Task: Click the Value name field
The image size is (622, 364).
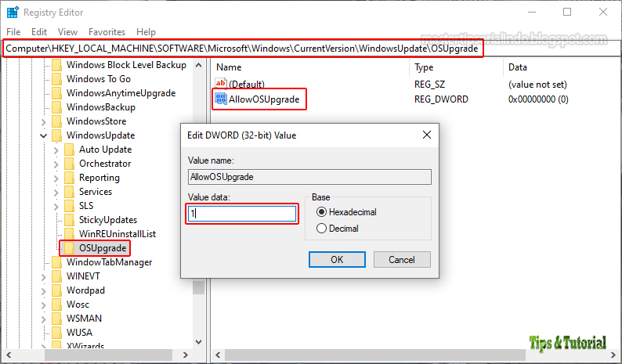Action: (x=309, y=177)
